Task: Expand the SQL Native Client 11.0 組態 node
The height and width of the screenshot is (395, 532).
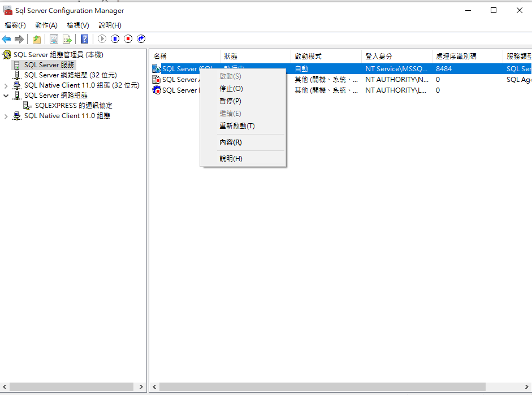Action: pyautogui.click(x=6, y=116)
